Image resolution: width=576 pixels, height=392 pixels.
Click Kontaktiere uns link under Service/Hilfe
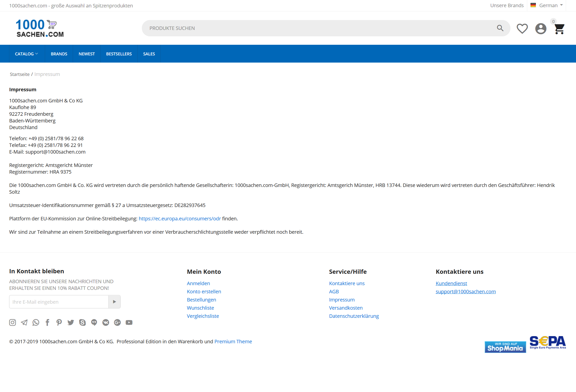click(x=347, y=283)
